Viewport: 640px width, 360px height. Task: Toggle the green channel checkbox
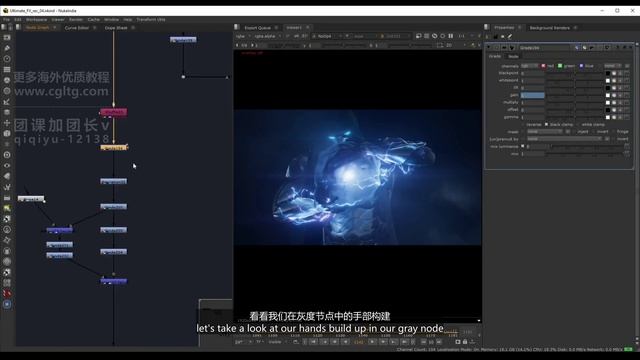560,66
